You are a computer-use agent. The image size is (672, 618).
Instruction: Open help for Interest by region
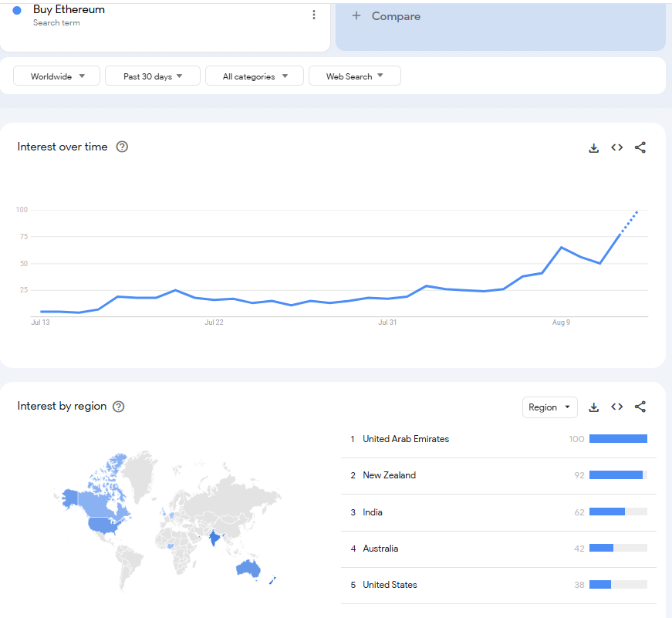(x=118, y=407)
